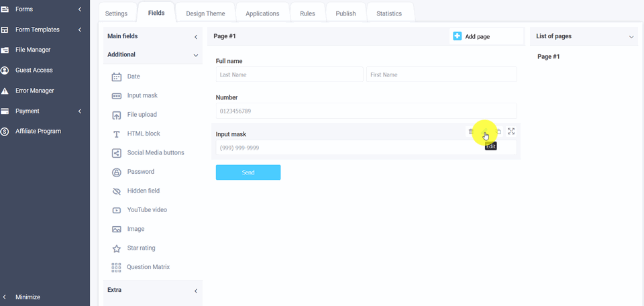Insert a YouTube video element
Image resolution: width=644 pixels, height=306 pixels.
pos(147,210)
